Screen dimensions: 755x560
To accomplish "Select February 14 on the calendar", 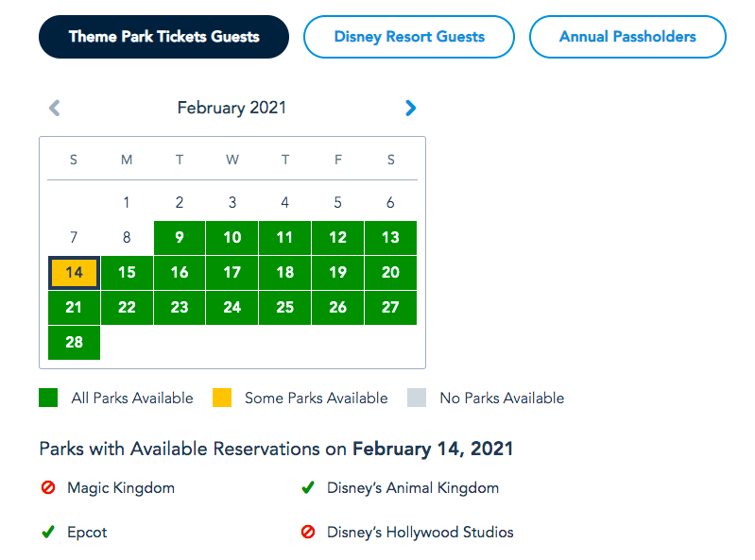I will (74, 273).
